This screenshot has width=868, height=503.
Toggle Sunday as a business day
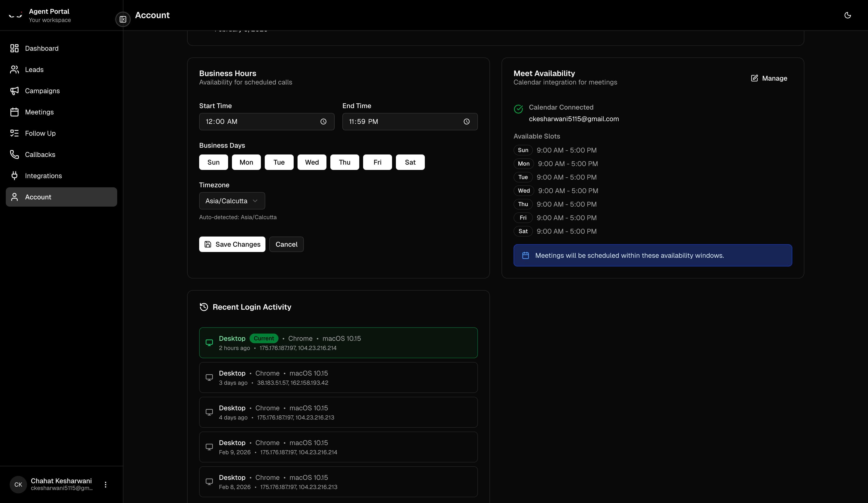click(213, 162)
